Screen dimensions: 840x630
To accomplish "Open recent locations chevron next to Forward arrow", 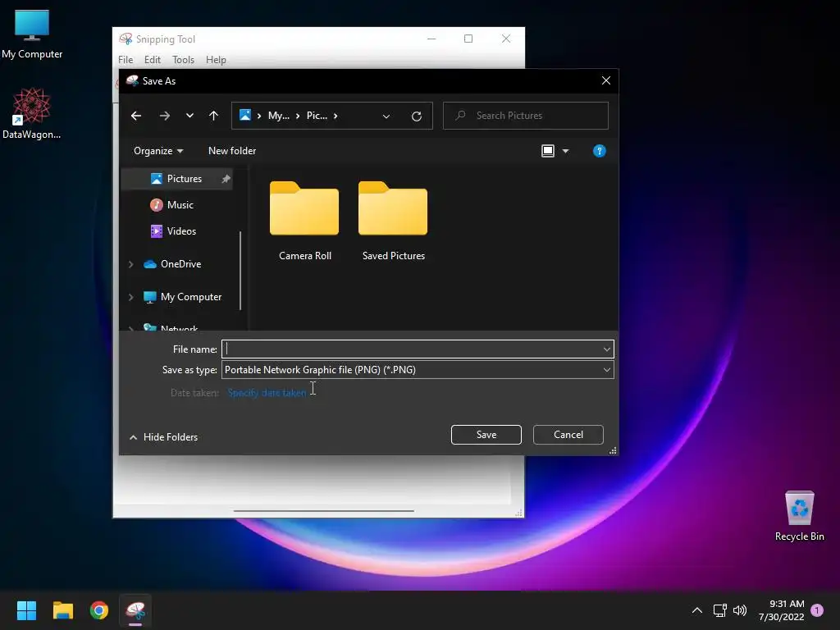I will click(x=189, y=116).
